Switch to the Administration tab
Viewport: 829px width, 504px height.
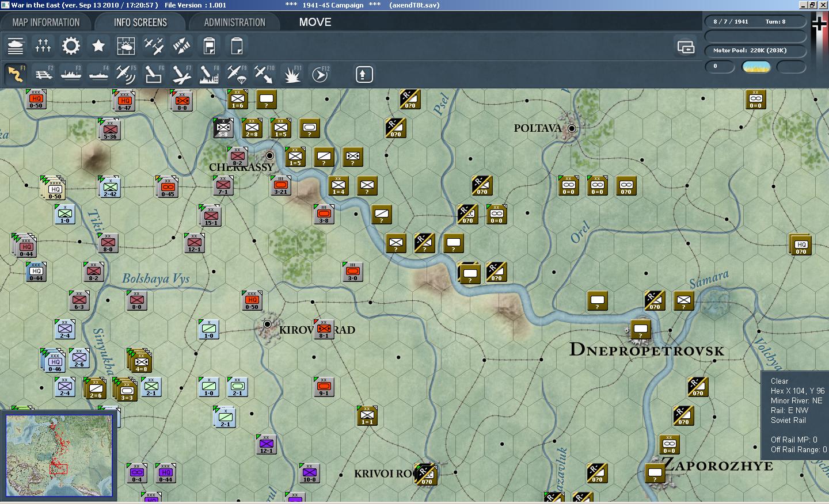point(234,22)
